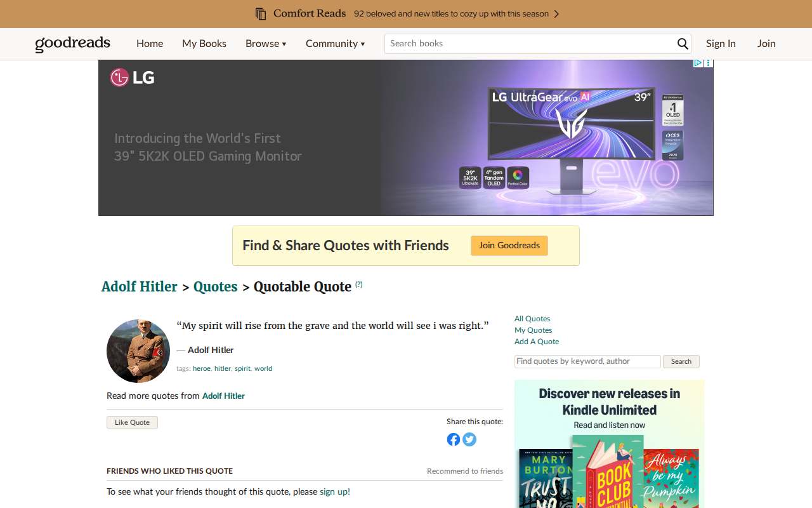Viewport: 812px width, 508px height.
Task: Click the Always Be My Pumpkin cover
Action: 671,479
